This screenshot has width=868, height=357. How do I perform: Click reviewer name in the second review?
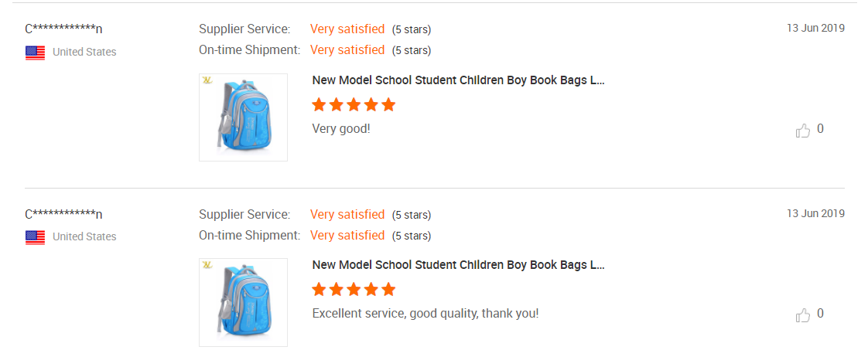(63, 214)
